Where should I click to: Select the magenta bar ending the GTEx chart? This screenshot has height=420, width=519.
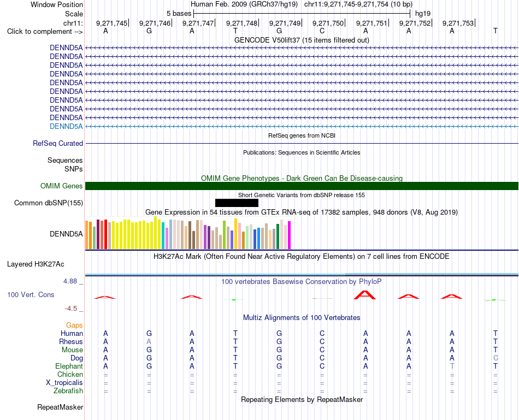290,235
